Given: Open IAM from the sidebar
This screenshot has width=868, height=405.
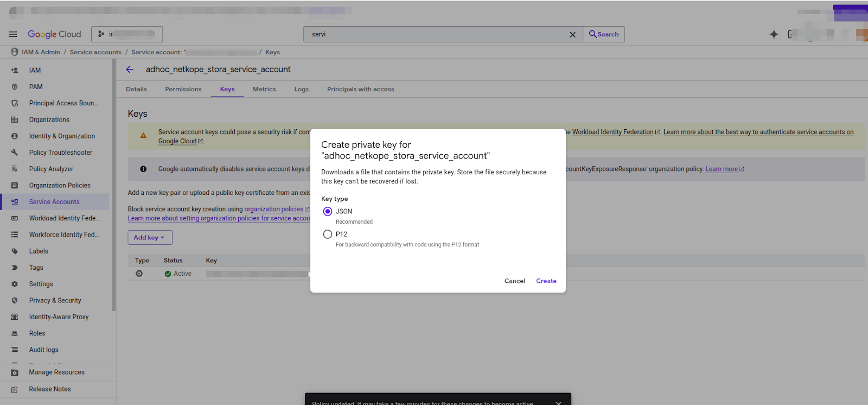Looking at the screenshot, I should [x=35, y=70].
